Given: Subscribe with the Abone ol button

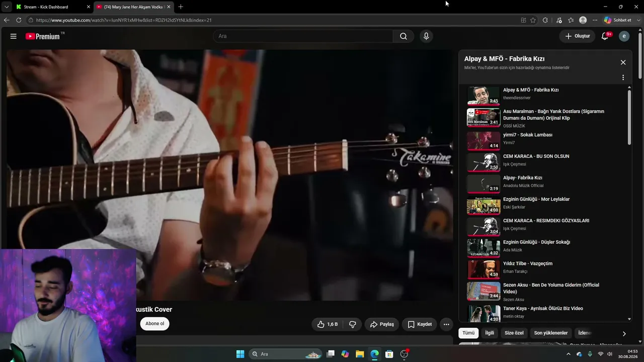Looking at the screenshot, I should click(155, 324).
